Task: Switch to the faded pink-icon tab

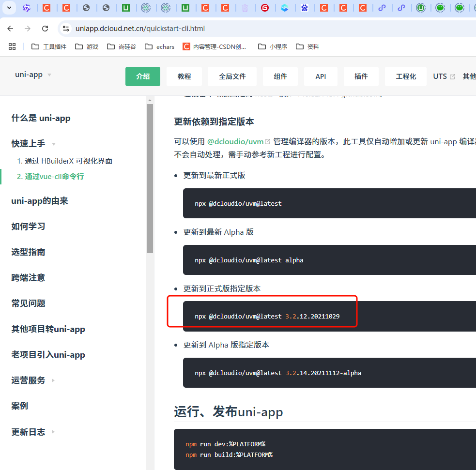Action: [245, 8]
